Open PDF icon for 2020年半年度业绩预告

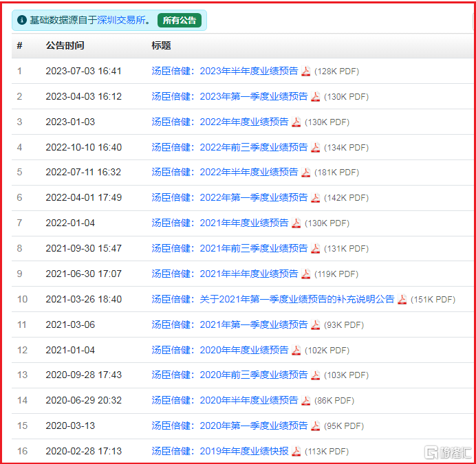305,401
